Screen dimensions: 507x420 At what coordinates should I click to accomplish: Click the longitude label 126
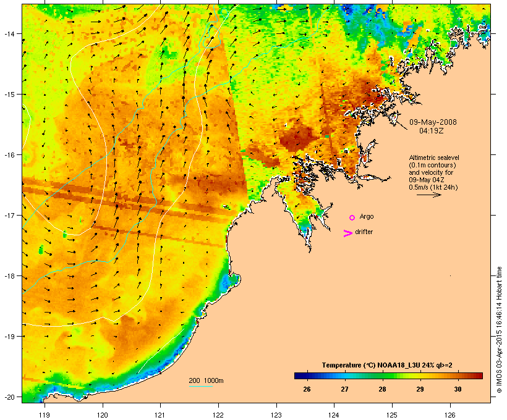(x=449, y=415)
